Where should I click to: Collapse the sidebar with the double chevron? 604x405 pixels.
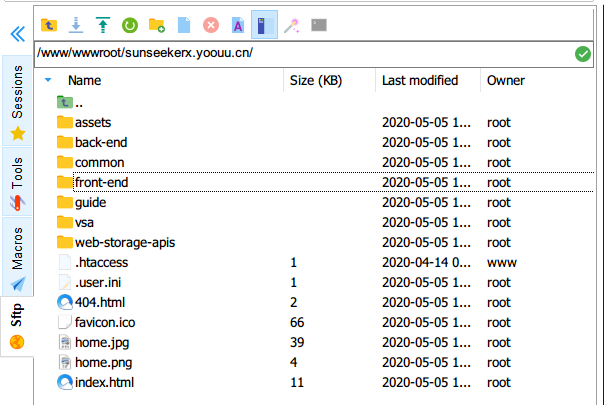pos(17,34)
